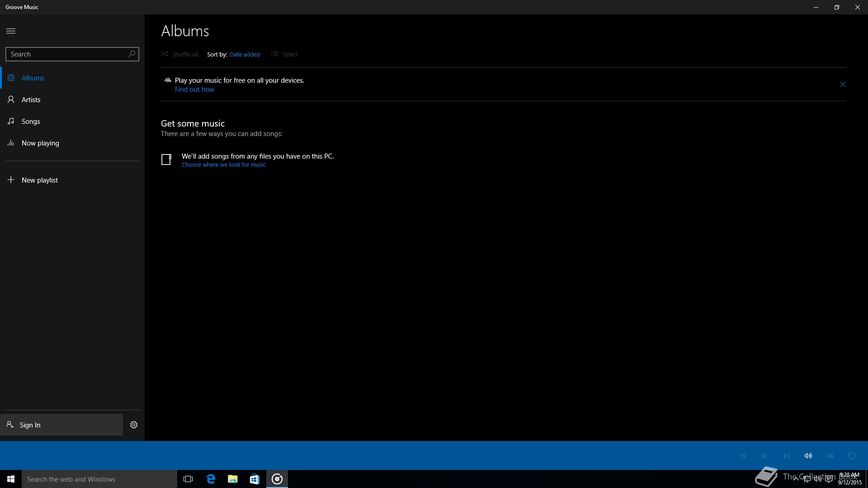
Task: Click the Play button in player bar
Action: click(x=764, y=455)
